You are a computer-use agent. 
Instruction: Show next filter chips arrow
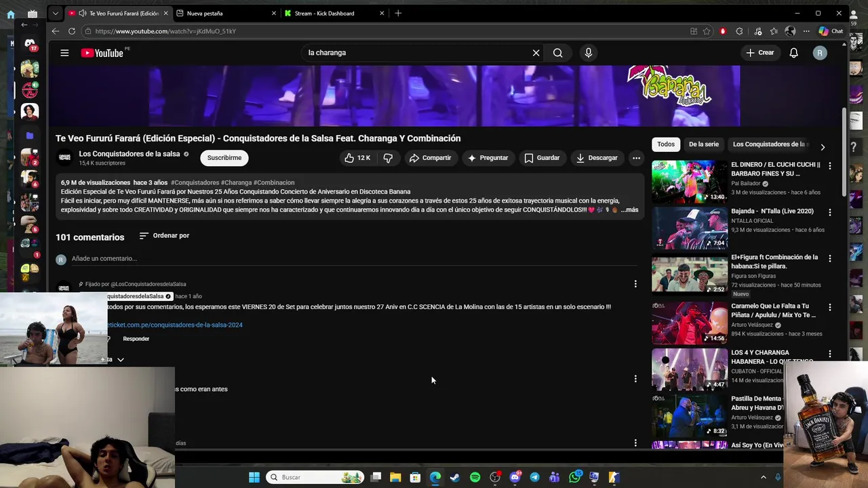pos(823,147)
